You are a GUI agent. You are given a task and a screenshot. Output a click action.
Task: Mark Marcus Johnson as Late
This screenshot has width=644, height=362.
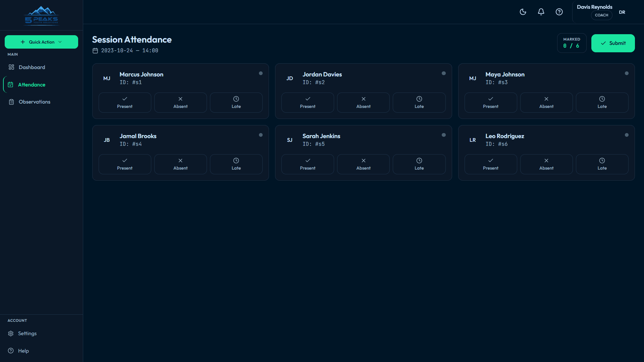coord(236,103)
